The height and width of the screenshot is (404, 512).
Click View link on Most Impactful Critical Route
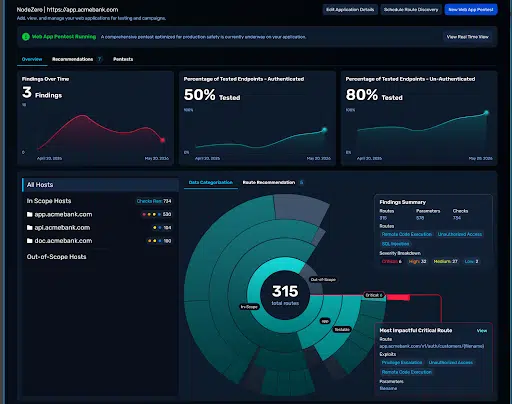[482, 331]
